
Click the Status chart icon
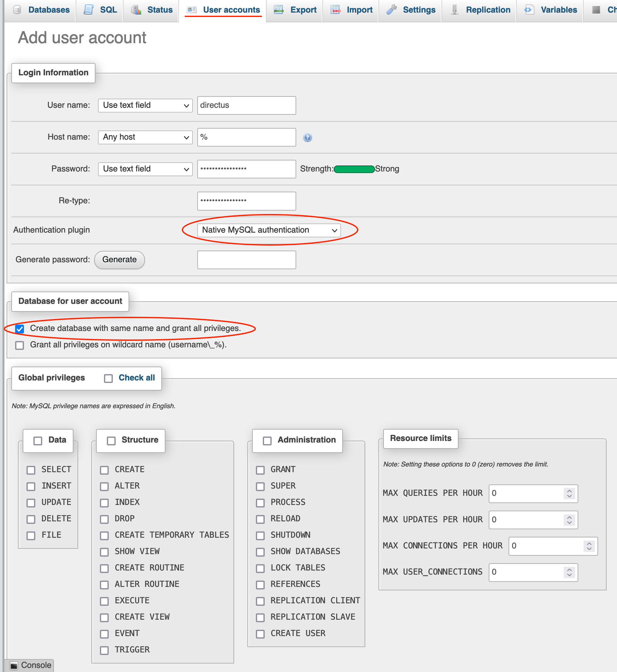pyautogui.click(x=136, y=10)
